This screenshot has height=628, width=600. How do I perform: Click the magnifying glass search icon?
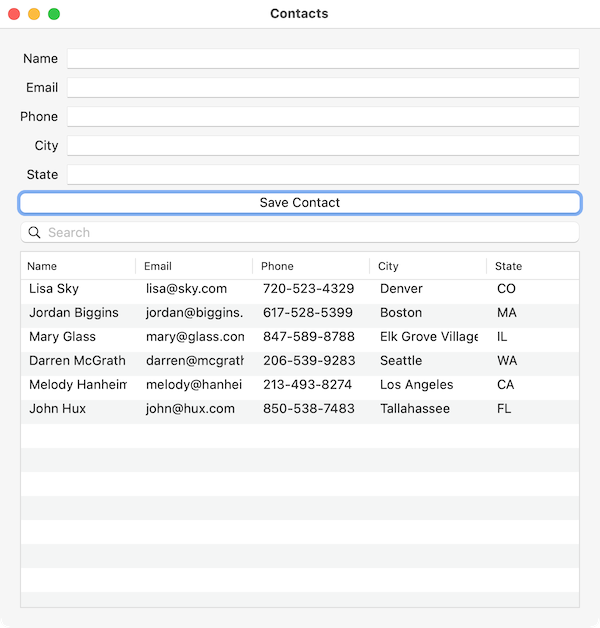coord(34,232)
